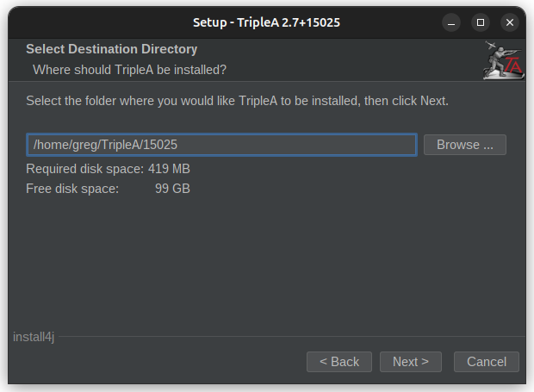Click the 'Required disk space: 419 MB' text
The width and height of the screenshot is (534, 392).
(108, 169)
